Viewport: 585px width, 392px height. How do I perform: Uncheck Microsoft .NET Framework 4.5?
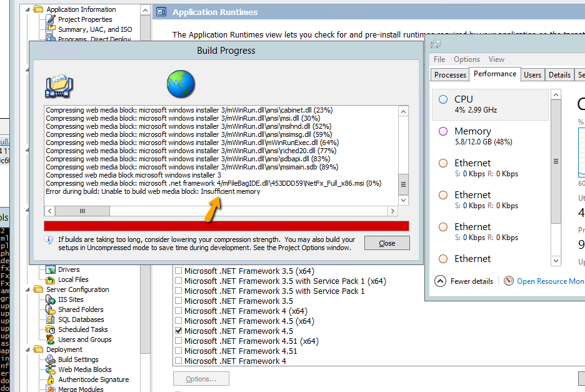(178, 331)
